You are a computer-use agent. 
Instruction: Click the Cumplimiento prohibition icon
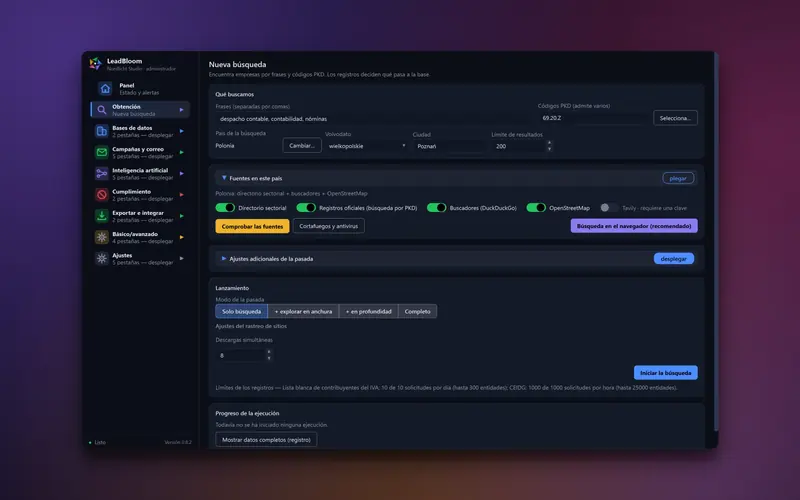click(102, 195)
